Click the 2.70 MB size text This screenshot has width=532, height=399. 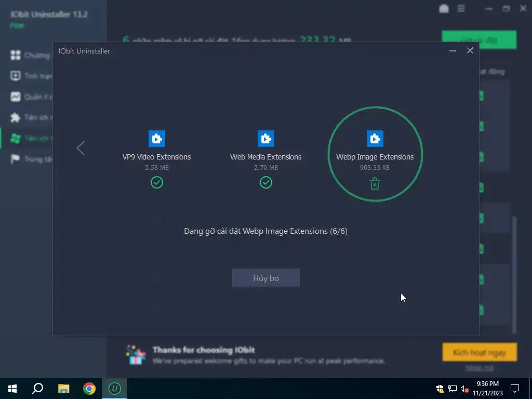[x=265, y=168]
